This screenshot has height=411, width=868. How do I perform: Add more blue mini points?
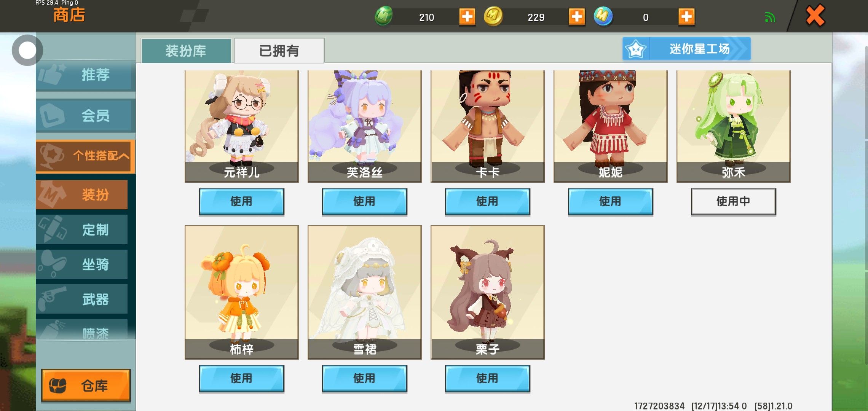click(x=686, y=17)
